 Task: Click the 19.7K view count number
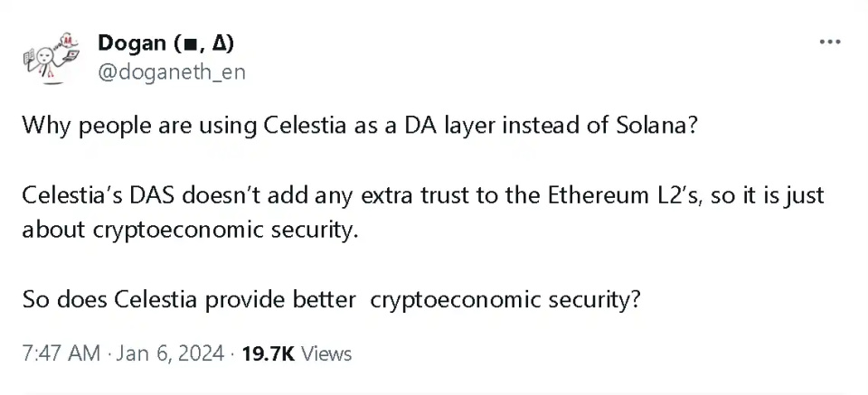click(x=269, y=353)
